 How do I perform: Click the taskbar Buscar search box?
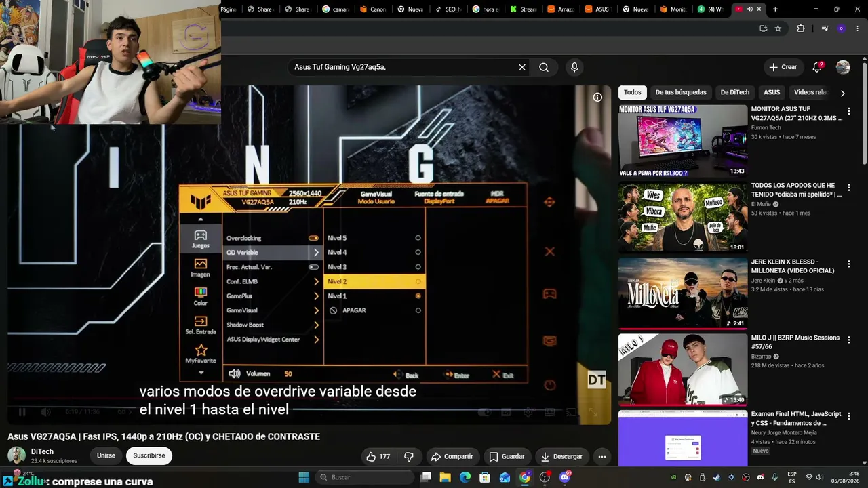(x=366, y=477)
